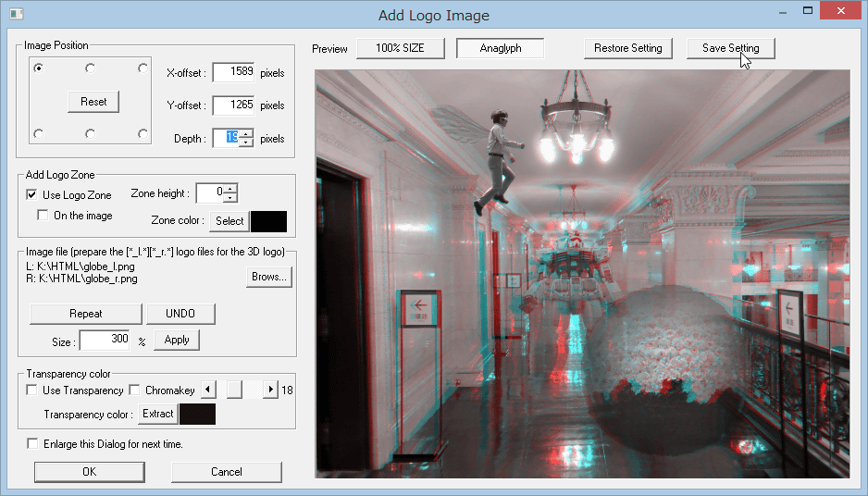Confirm with the OK button
The width and height of the screenshot is (868, 496).
90,472
